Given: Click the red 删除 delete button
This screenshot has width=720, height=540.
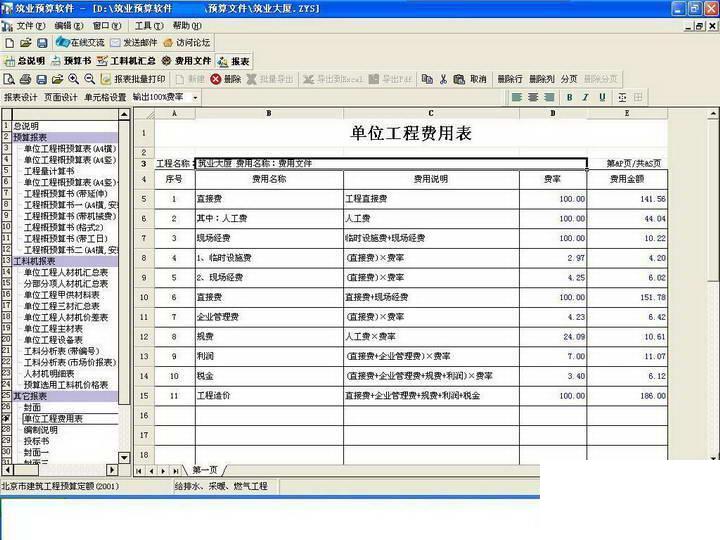Looking at the screenshot, I should 225,79.
